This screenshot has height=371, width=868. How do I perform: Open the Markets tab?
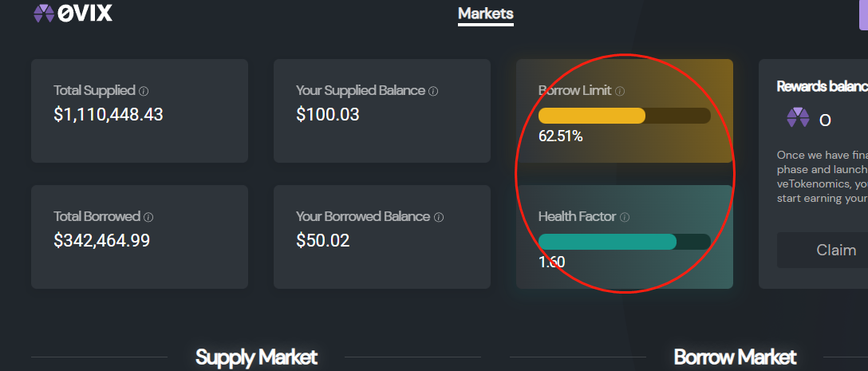click(x=486, y=14)
